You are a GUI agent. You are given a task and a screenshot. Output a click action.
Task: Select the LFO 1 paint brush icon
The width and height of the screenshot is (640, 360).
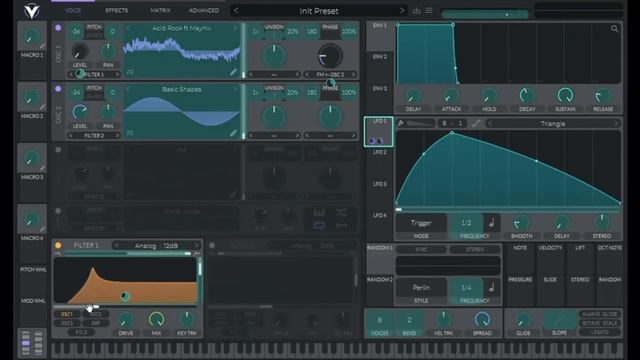pos(400,123)
